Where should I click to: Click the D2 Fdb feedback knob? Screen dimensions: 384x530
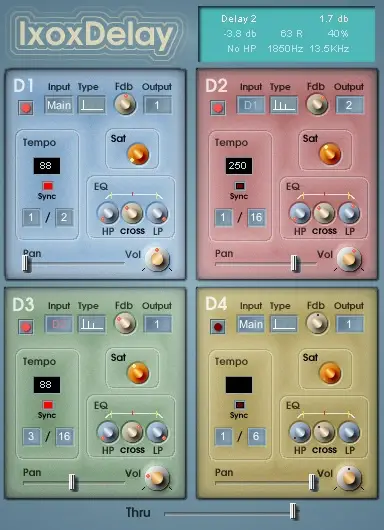pos(317,104)
